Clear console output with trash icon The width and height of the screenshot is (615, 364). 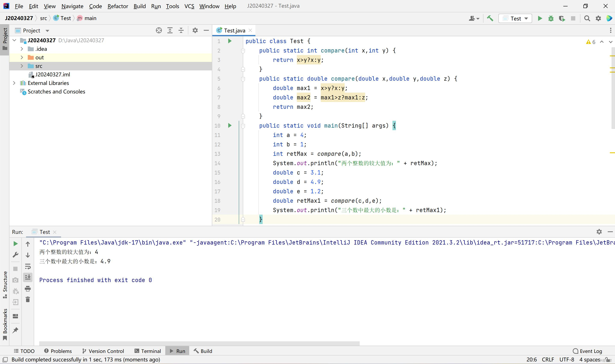coord(28,300)
